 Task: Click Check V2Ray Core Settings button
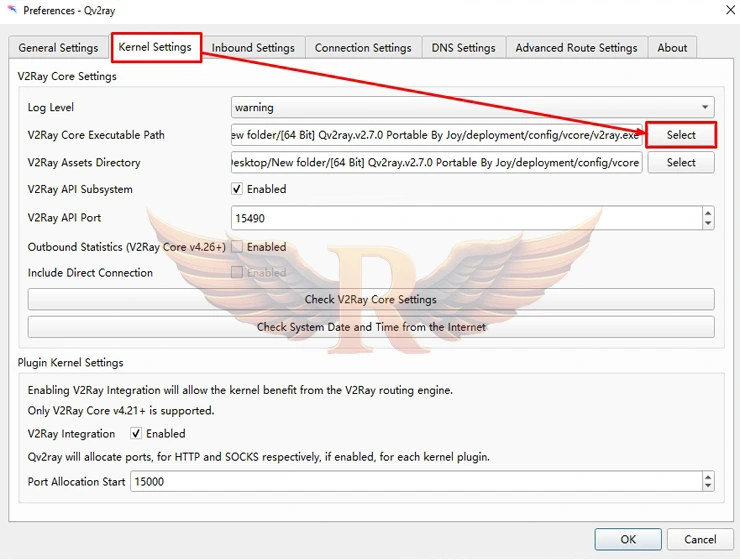370,299
